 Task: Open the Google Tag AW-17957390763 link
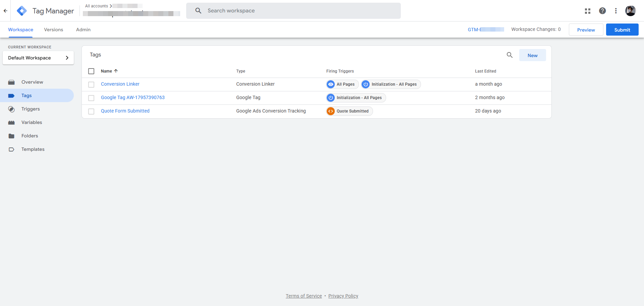tap(133, 97)
